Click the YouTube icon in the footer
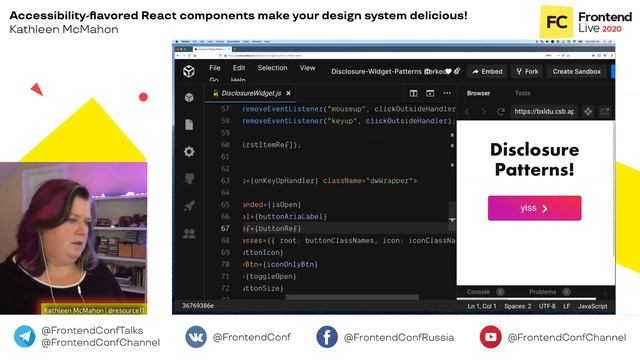This screenshot has width=640, height=360. pyautogui.click(x=490, y=337)
